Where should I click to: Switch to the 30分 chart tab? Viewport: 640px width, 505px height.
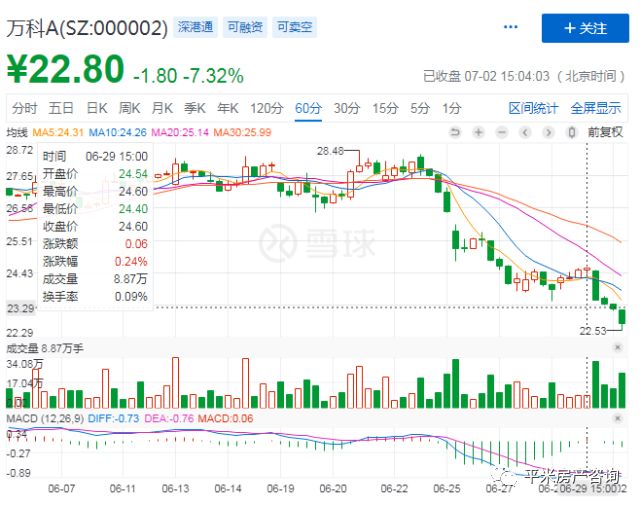pyautogui.click(x=347, y=109)
